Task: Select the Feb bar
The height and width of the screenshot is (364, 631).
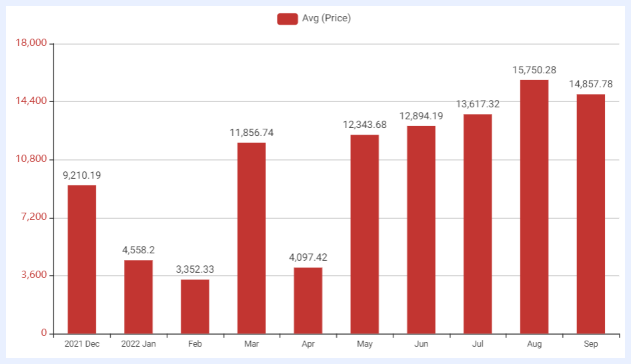Action: point(195,307)
